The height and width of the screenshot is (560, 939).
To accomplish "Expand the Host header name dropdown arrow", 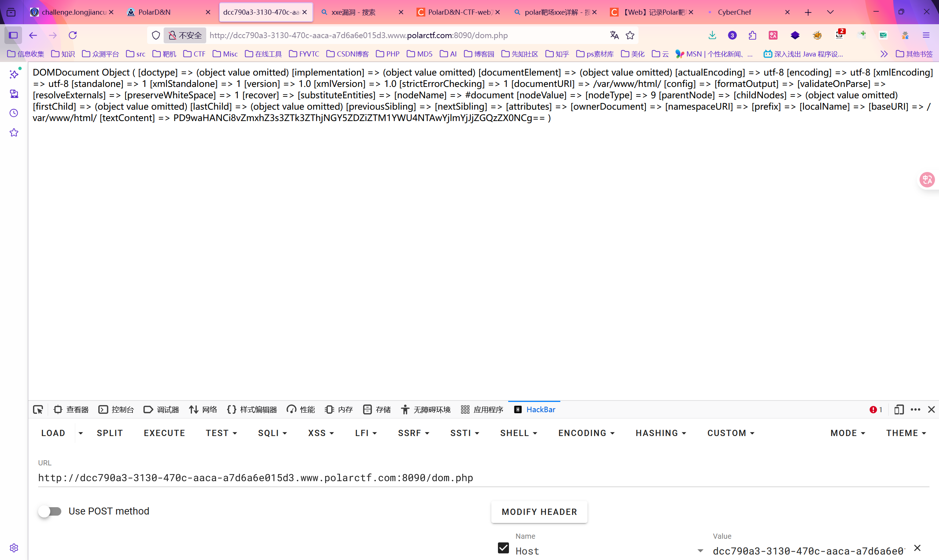I will coord(700,551).
